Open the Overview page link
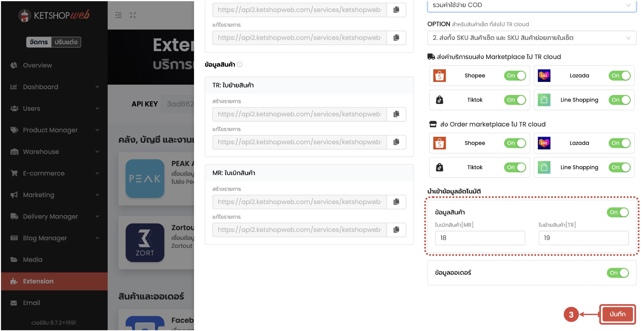This screenshot has width=644, height=331. tap(37, 65)
